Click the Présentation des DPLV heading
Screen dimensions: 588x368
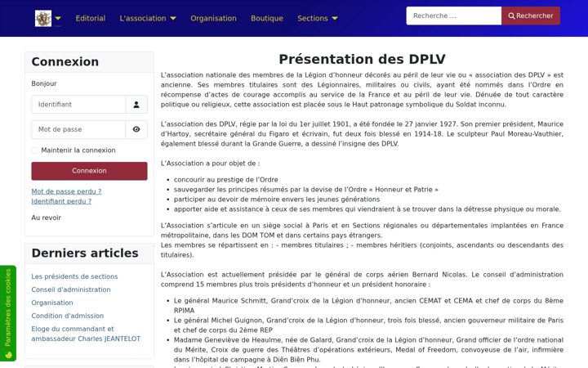pyautogui.click(x=362, y=59)
